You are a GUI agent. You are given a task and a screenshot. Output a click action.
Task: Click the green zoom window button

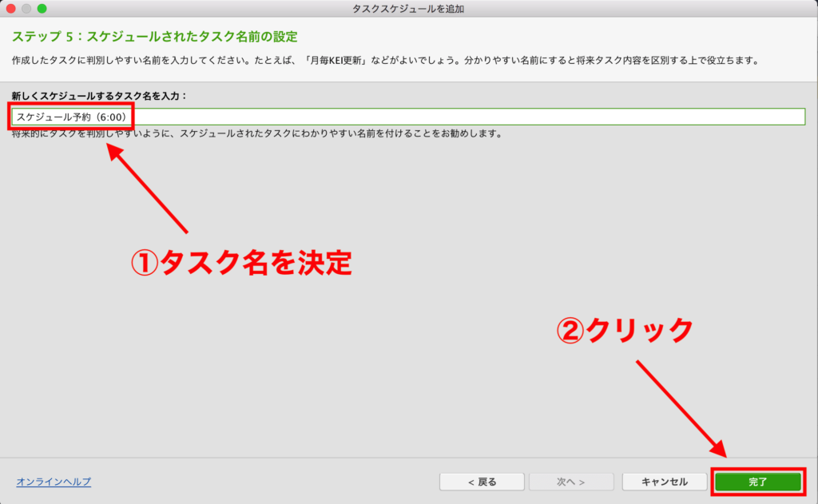click(x=42, y=8)
